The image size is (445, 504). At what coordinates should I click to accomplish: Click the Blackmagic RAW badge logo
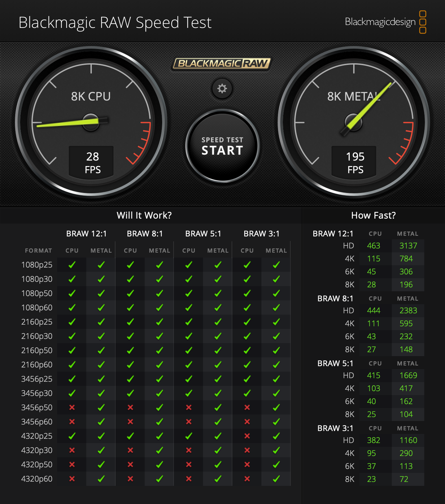tap(222, 63)
